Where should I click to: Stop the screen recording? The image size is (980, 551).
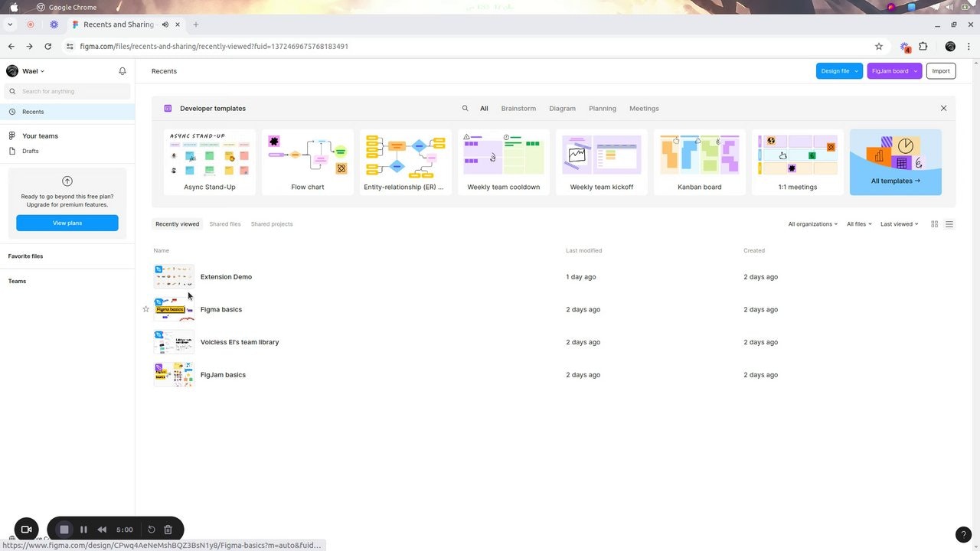click(x=64, y=529)
